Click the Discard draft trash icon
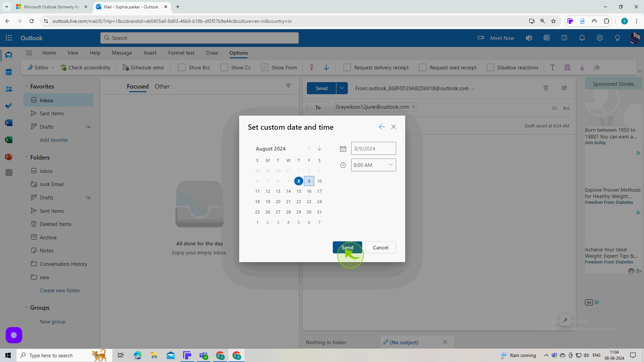Screen dimensions: 644x362 (546, 88)
